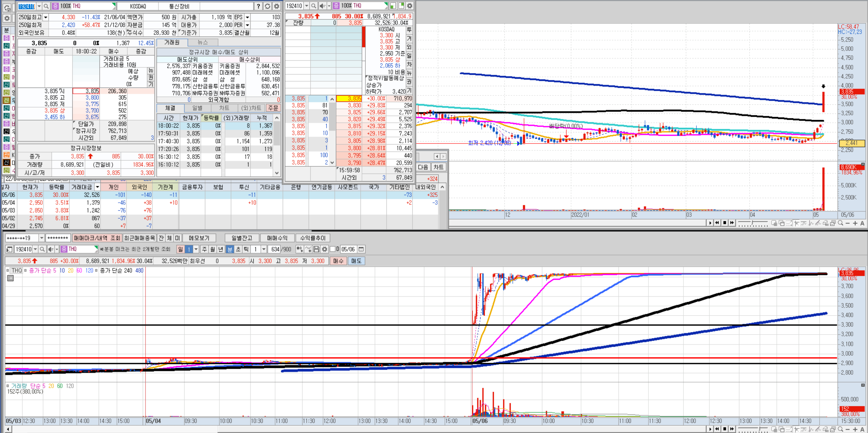Click the link icon at top left corner

click(x=7, y=8)
